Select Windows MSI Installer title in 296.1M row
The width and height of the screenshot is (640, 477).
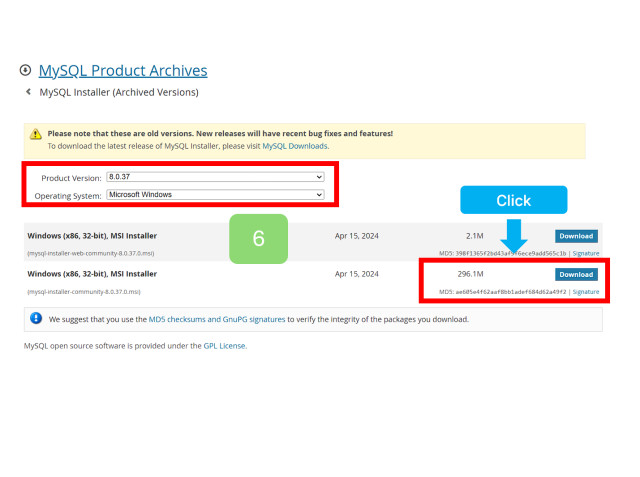(x=92, y=274)
